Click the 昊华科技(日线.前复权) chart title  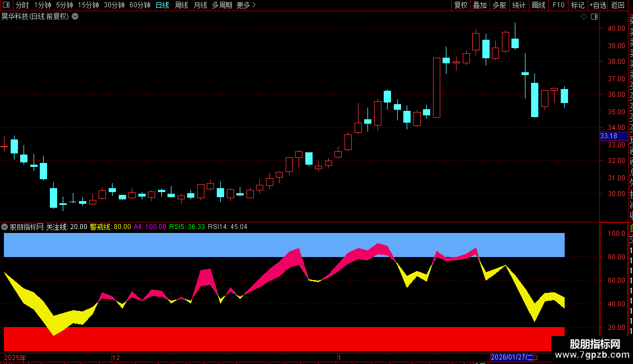pyautogui.click(x=35, y=17)
